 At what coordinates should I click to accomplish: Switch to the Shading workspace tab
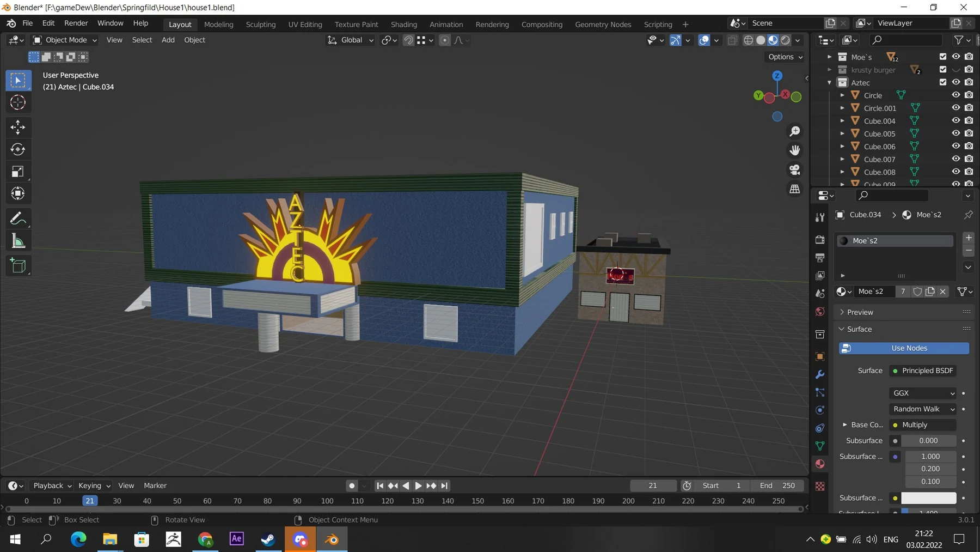[403, 25]
